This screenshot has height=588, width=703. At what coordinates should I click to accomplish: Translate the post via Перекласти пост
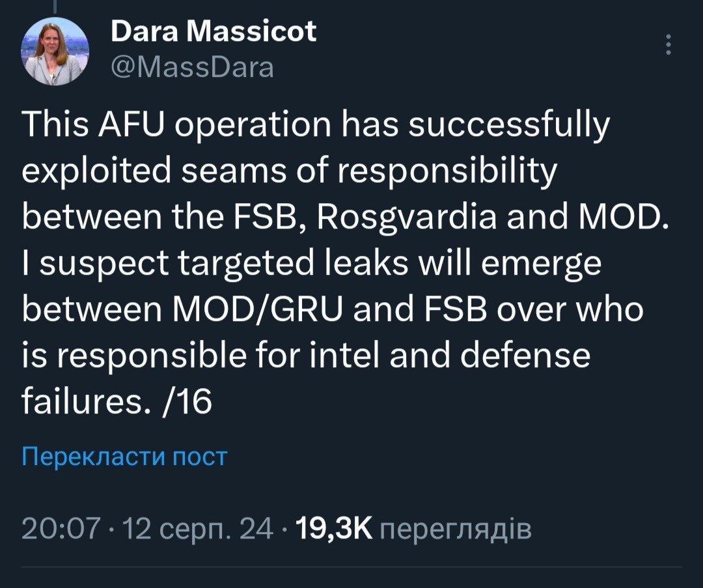tap(124, 456)
